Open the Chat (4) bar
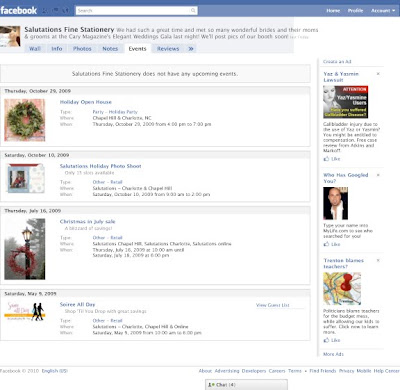The image size is (400, 390). [246, 385]
